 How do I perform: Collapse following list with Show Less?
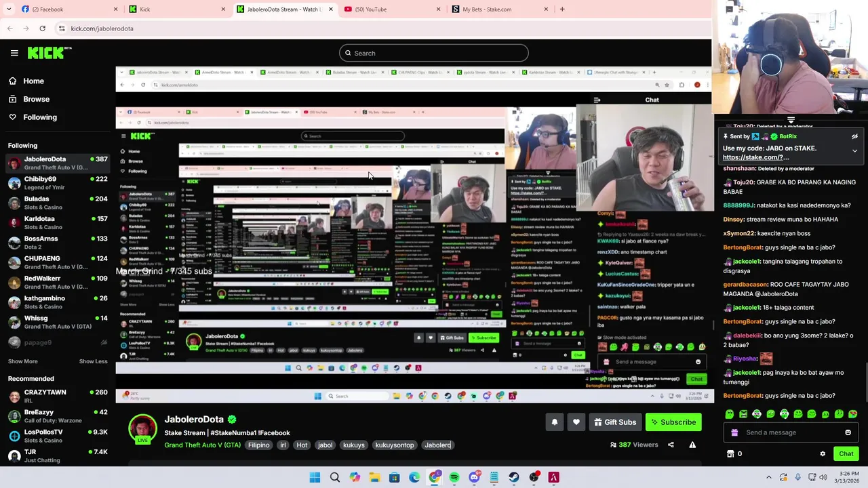[93, 361]
